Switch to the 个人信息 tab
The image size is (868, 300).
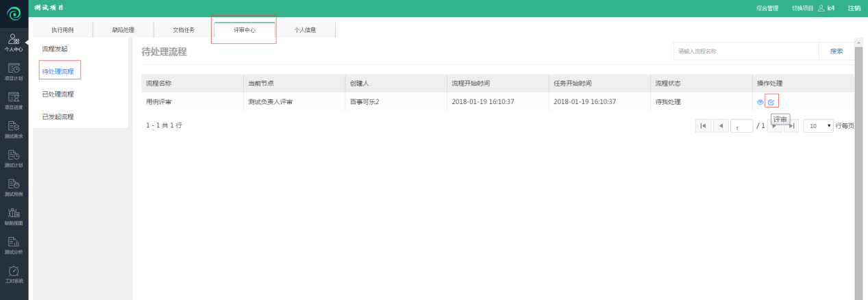[305, 30]
